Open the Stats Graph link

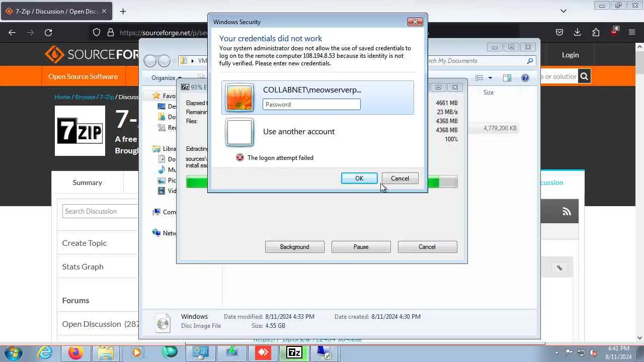click(x=83, y=266)
